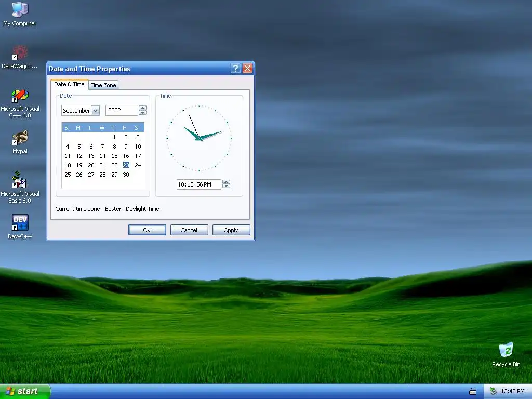Select day 27 in the calendar
The width and height of the screenshot is (532, 399).
pyautogui.click(x=91, y=175)
